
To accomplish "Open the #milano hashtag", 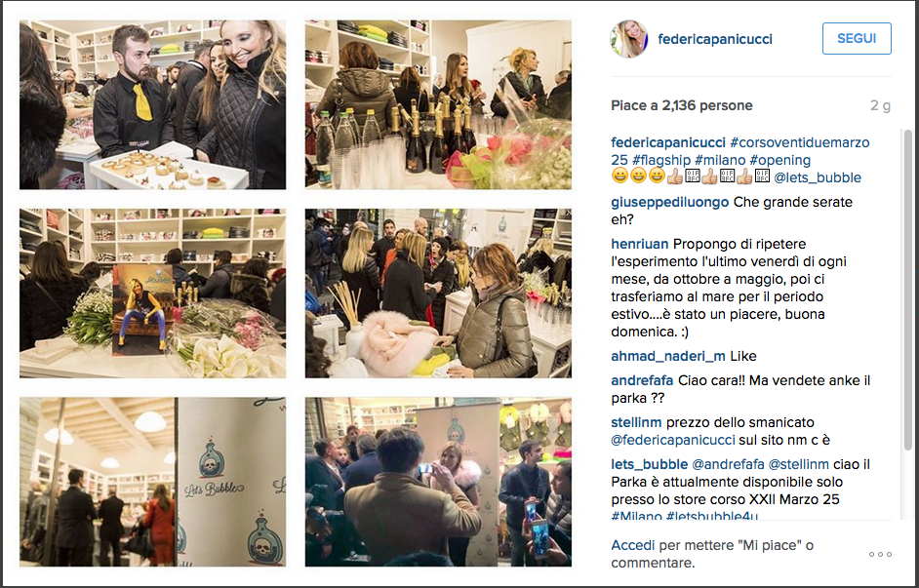I will click(720, 160).
